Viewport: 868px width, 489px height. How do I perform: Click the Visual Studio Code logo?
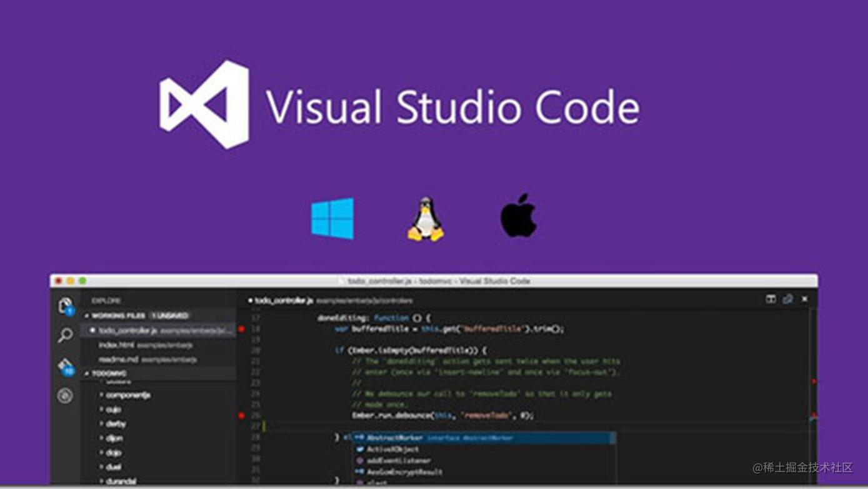pos(205,104)
